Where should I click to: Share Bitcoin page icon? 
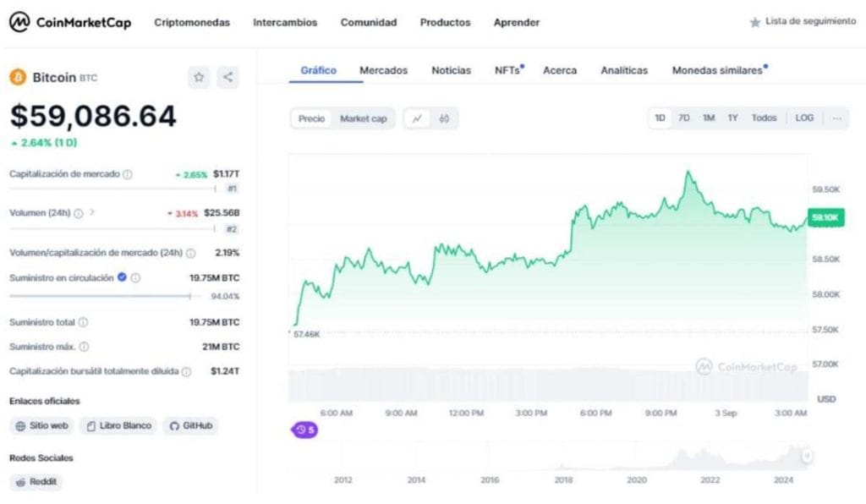[227, 77]
